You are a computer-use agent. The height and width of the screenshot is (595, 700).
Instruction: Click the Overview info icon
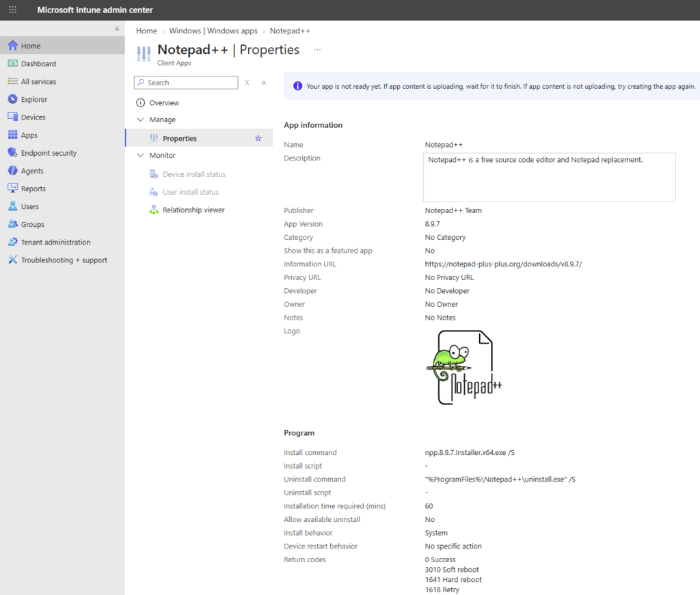click(x=140, y=102)
